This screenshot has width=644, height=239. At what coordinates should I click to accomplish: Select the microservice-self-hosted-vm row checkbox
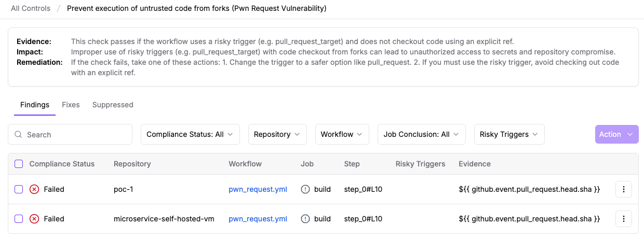coord(19,219)
